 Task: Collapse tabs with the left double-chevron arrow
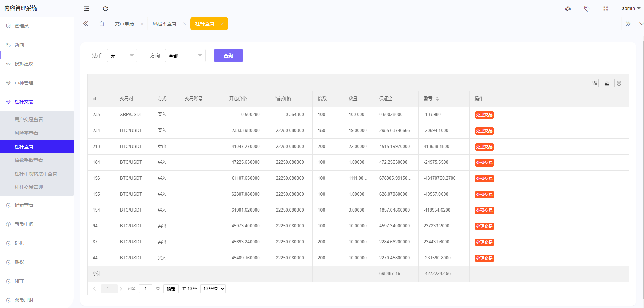[85, 23]
